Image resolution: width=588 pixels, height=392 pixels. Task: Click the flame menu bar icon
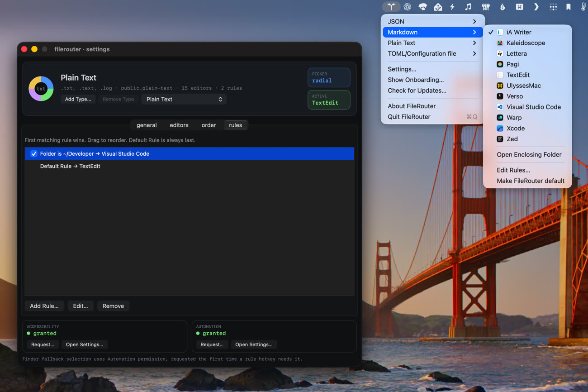(502, 7)
